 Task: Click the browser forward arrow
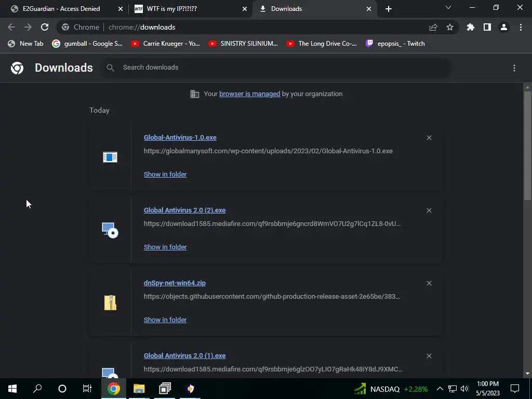(28, 27)
